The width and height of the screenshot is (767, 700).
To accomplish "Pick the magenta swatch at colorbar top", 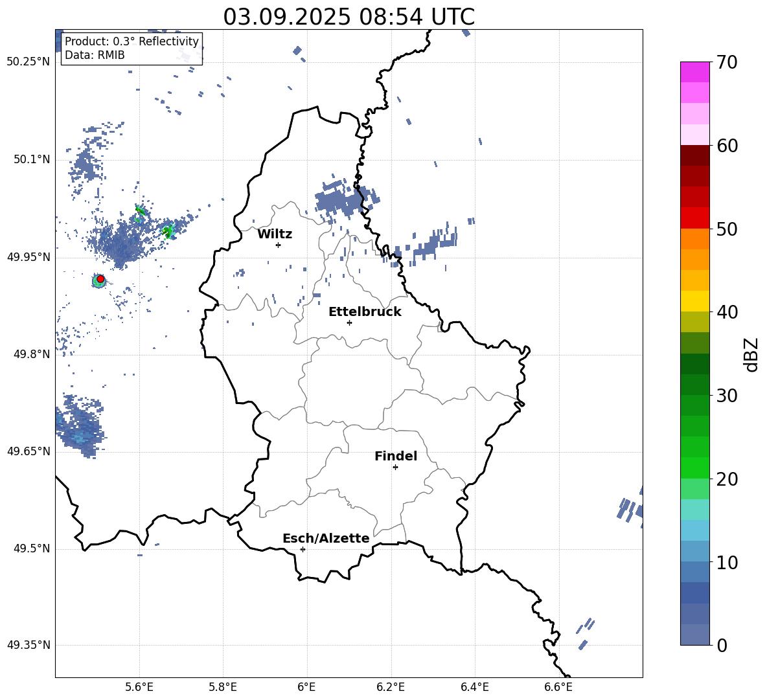I will (694, 72).
